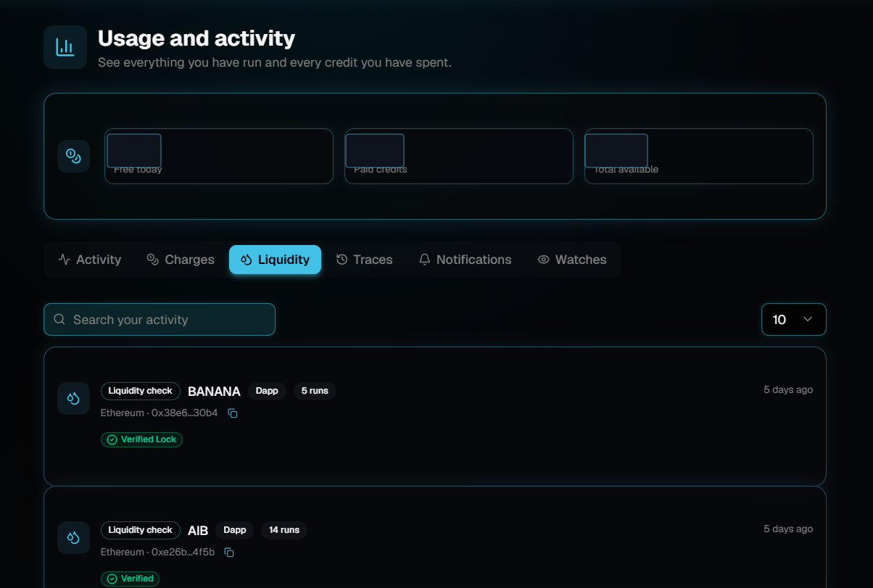Viewport: 873px width, 588px height.
Task: Go to the Notifications tab
Action: [466, 260]
